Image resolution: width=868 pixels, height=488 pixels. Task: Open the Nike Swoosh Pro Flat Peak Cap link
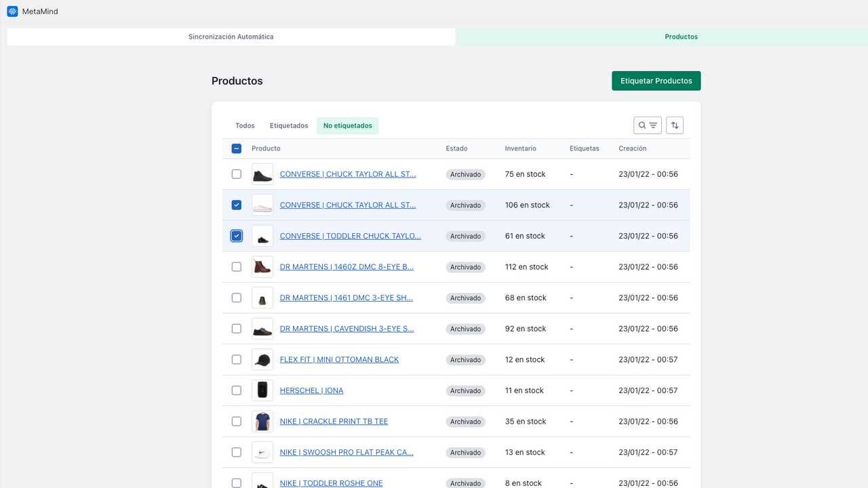(x=347, y=452)
